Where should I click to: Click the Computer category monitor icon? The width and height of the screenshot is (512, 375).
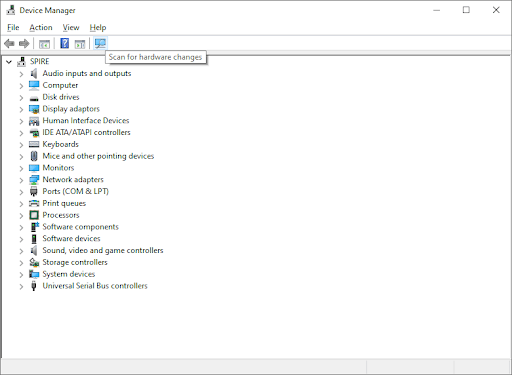tap(34, 85)
